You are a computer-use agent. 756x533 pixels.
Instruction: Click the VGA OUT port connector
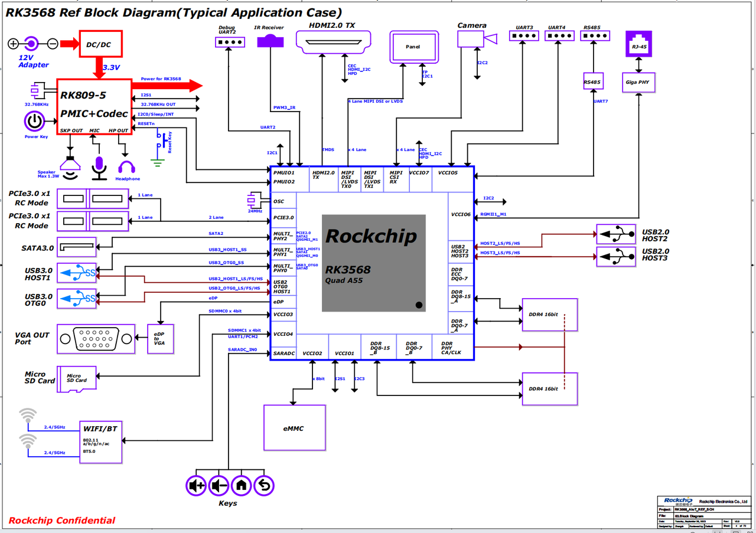(95, 339)
